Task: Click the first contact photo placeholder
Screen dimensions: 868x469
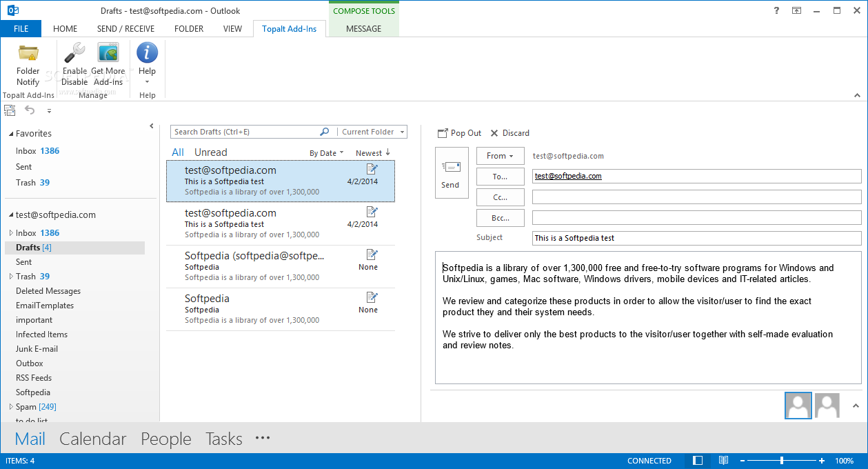Action: [798, 406]
